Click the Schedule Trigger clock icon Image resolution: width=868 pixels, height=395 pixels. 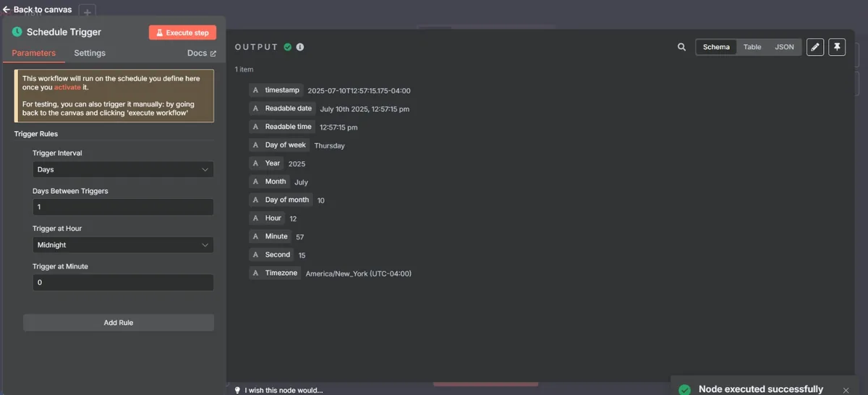click(x=17, y=33)
